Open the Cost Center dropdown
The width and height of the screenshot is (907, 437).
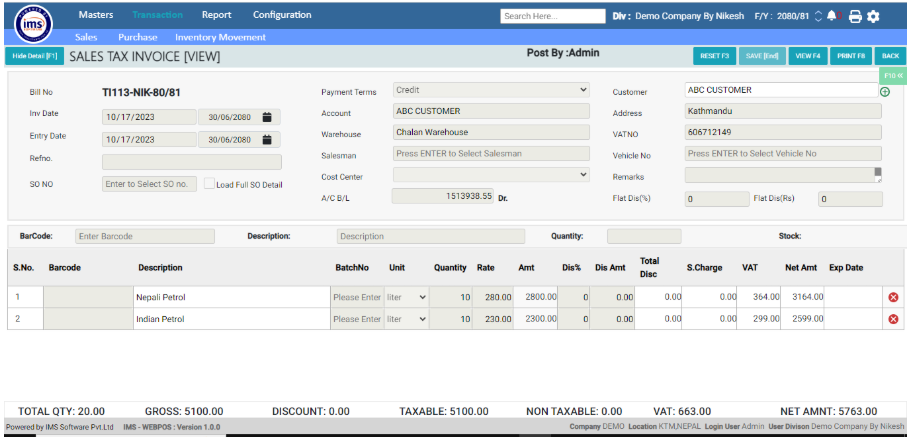(x=491, y=174)
